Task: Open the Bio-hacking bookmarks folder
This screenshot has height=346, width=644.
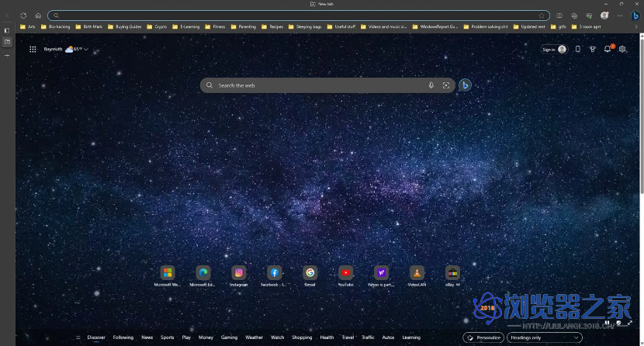Action: (55, 26)
